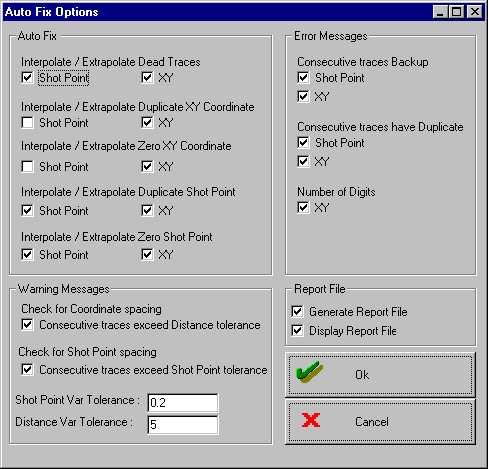Toggle Consecutive traces exceed Distance tolerance

pyautogui.click(x=27, y=325)
